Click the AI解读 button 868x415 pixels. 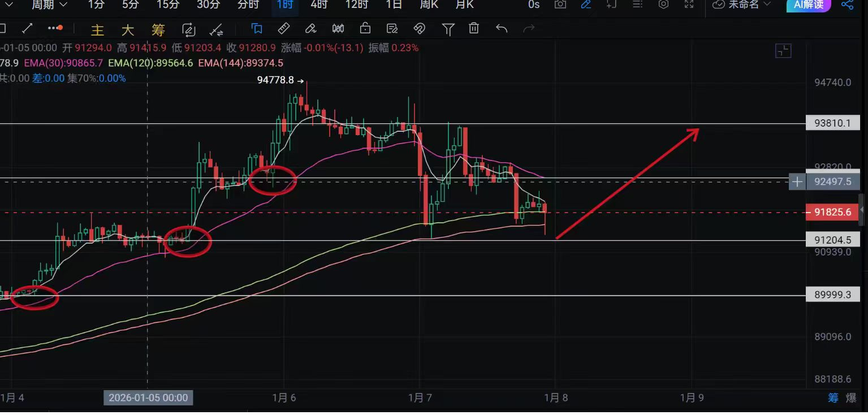(809, 5)
